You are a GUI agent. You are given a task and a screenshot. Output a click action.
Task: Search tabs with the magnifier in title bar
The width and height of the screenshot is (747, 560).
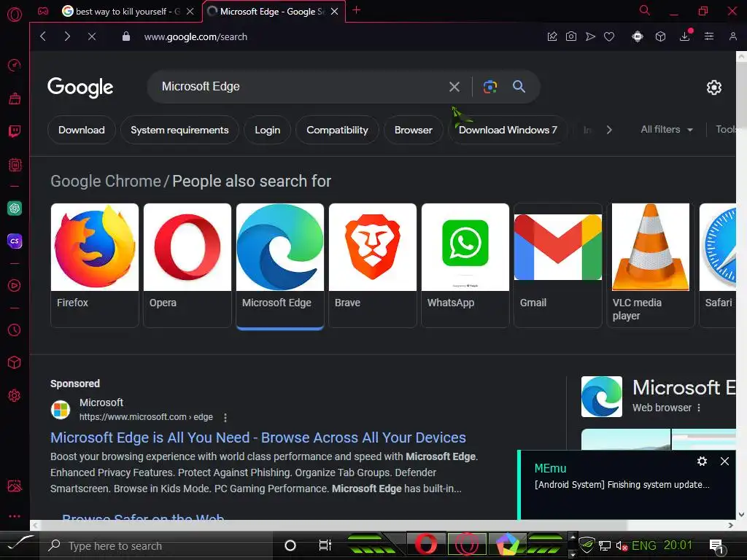tap(644, 10)
